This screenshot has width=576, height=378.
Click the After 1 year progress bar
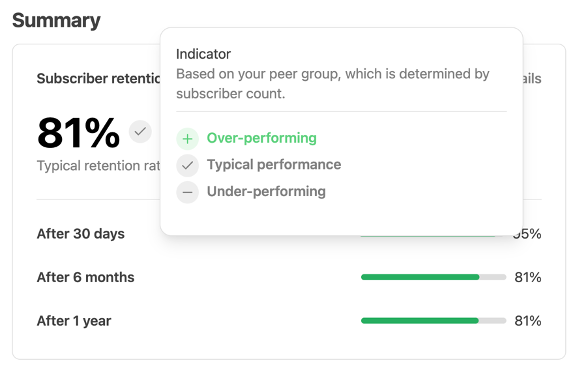(x=433, y=321)
